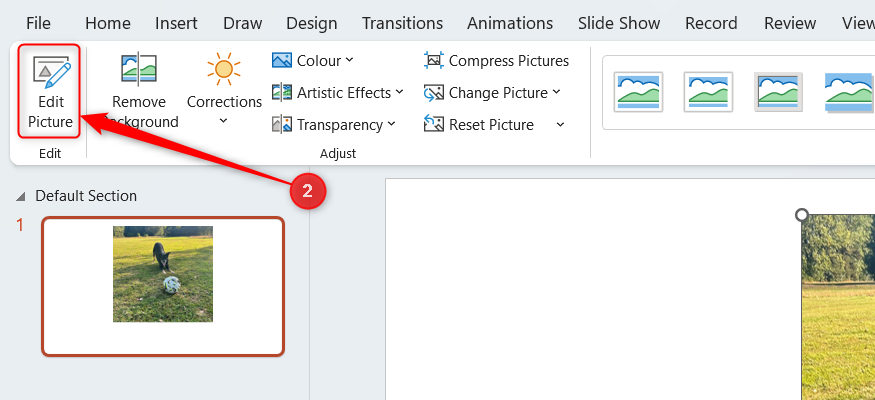Open the Corrections sun icon menu
This screenshot has height=400, width=875.
[224, 70]
